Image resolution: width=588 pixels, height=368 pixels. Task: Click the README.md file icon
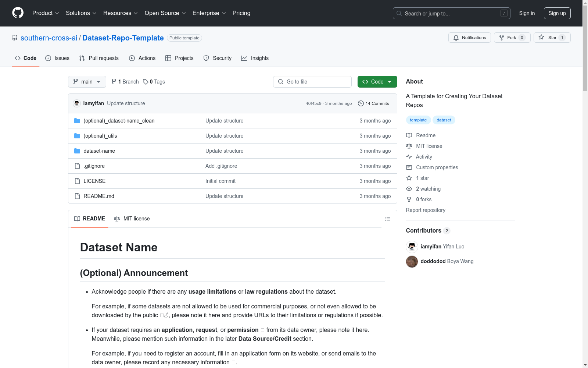click(x=77, y=196)
